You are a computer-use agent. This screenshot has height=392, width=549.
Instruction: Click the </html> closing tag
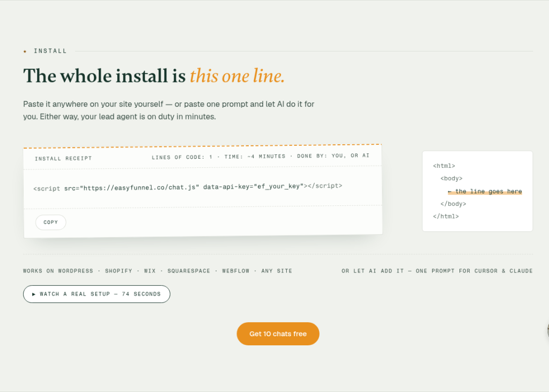[x=446, y=216]
